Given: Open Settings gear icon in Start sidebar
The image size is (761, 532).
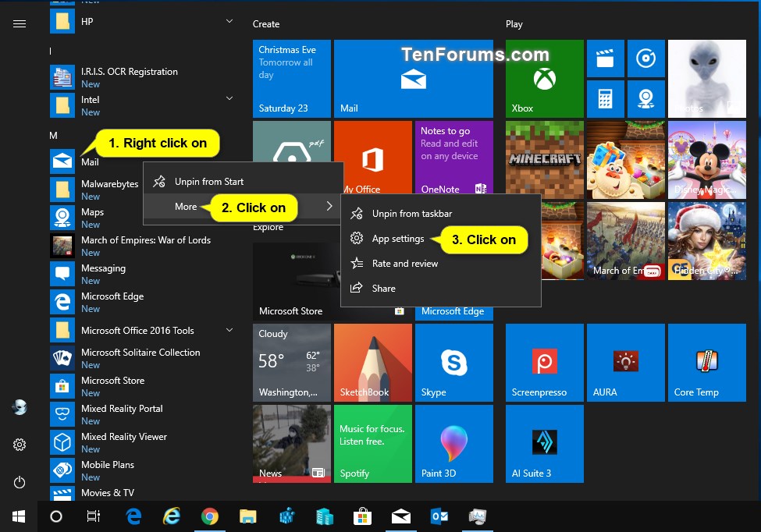Looking at the screenshot, I should 20,445.
